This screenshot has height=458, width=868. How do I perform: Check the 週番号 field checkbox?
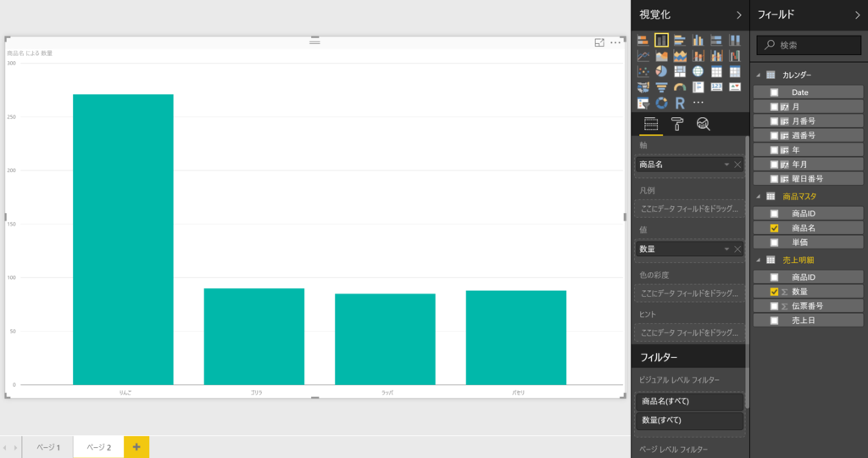774,136
